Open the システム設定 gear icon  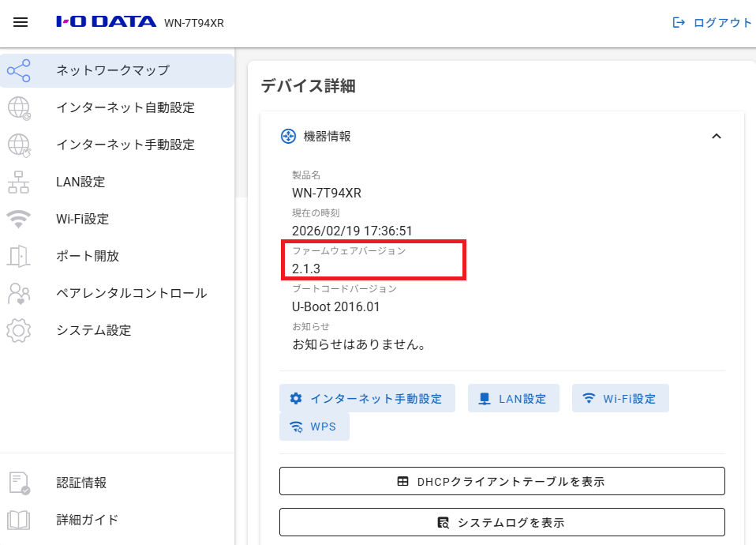point(19,330)
